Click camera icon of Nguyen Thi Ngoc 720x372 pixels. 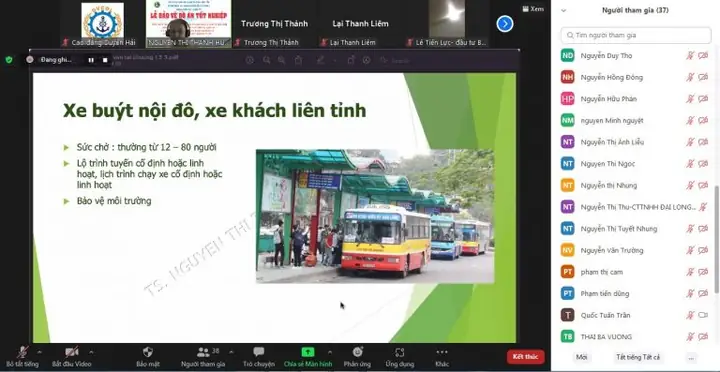[x=703, y=163]
